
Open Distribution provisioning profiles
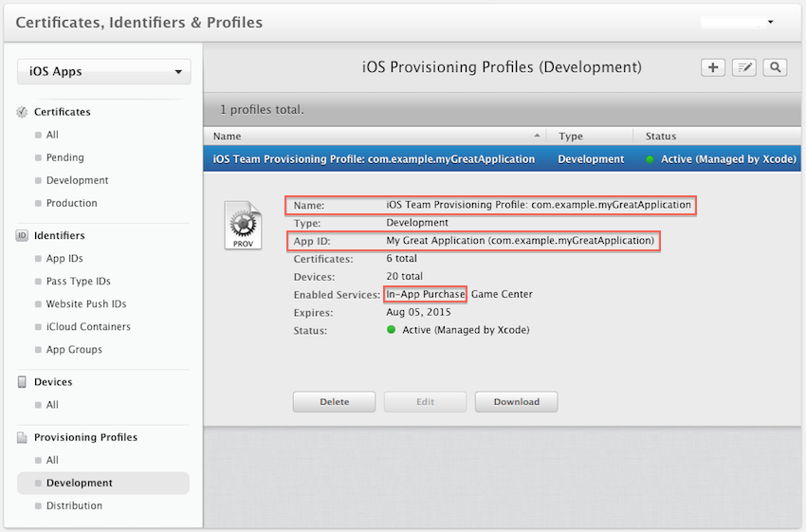coord(74,505)
